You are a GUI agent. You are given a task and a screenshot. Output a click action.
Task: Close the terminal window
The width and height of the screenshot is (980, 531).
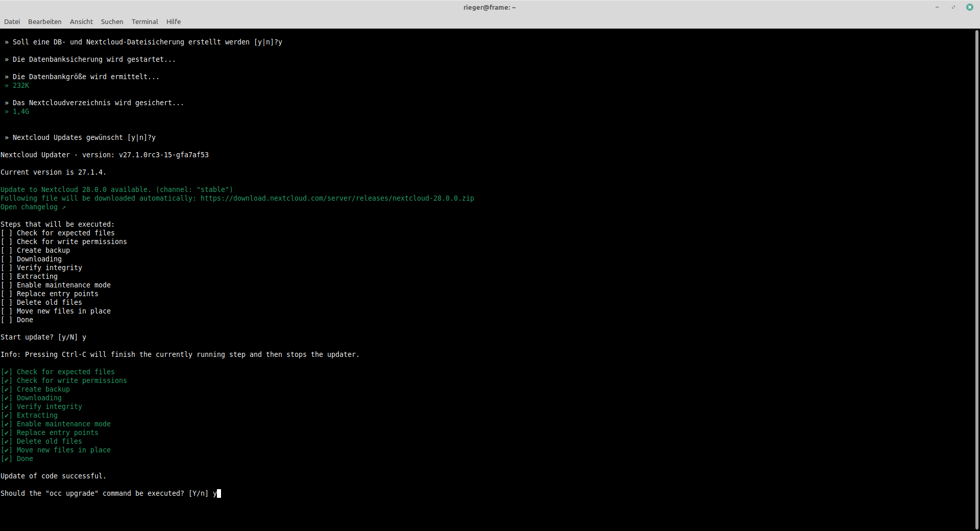click(970, 7)
